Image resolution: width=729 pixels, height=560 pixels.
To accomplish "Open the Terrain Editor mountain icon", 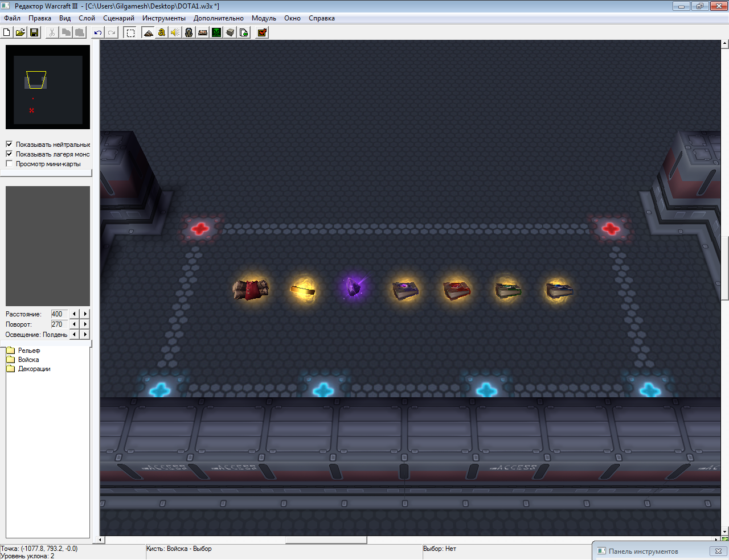I will click(x=148, y=32).
